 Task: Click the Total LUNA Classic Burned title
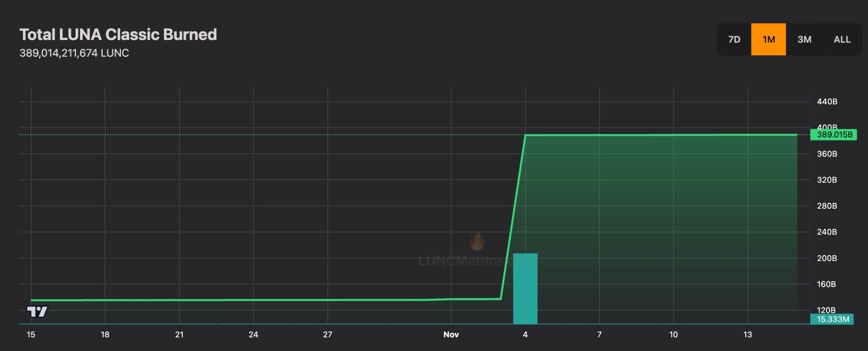pyautogui.click(x=118, y=34)
